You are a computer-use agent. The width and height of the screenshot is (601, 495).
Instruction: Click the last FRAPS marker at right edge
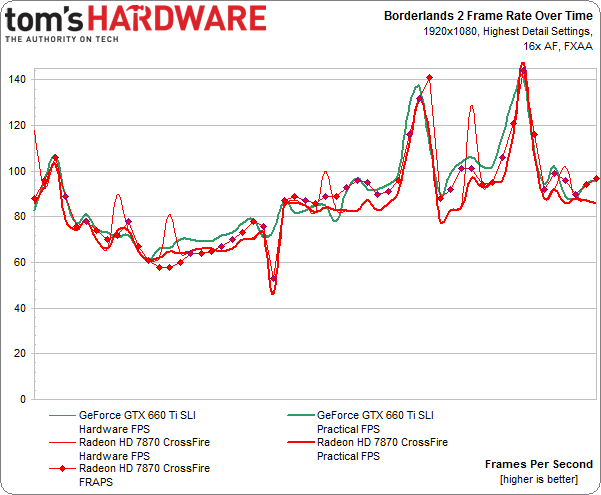tap(596, 179)
